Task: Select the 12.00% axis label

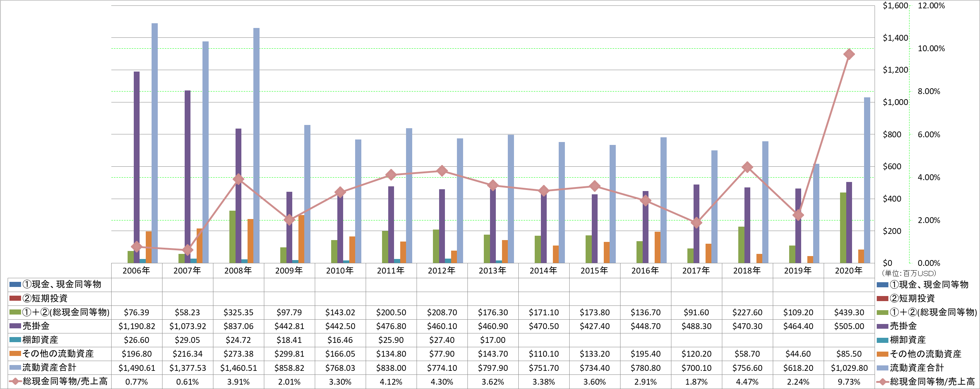Action: tap(931, 5)
